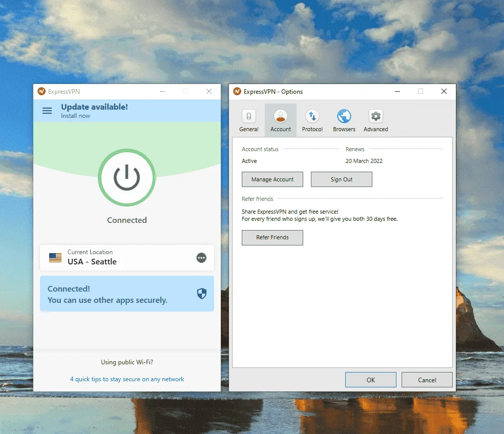Switch to the General tab label

pyautogui.click(x=249, y=129)
